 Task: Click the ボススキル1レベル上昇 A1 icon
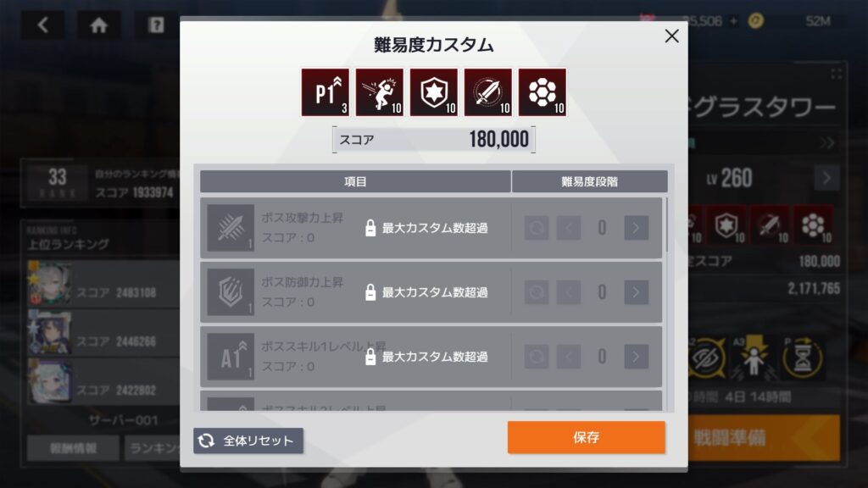click(231, 357)
